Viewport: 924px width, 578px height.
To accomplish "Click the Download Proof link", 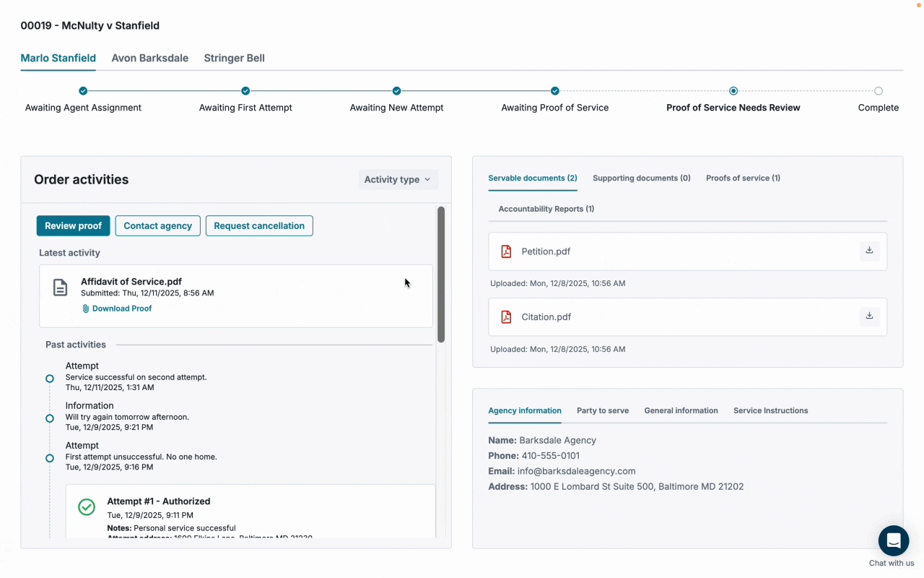I will point(121,309).
